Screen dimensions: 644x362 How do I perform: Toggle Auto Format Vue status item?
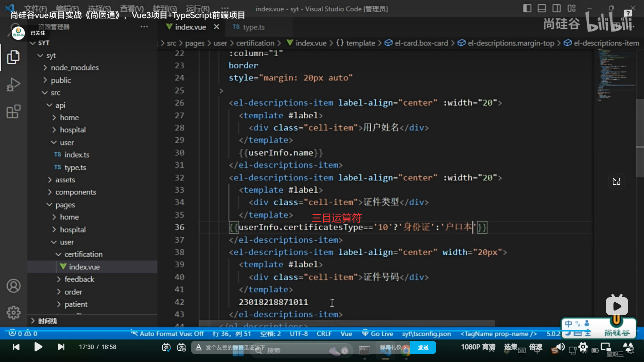(167, 334)
